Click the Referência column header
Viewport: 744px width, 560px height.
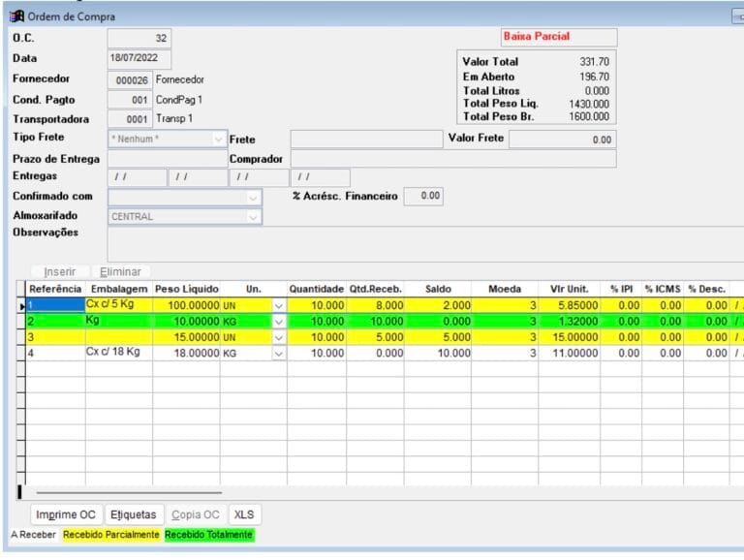[x=55, y=289]
